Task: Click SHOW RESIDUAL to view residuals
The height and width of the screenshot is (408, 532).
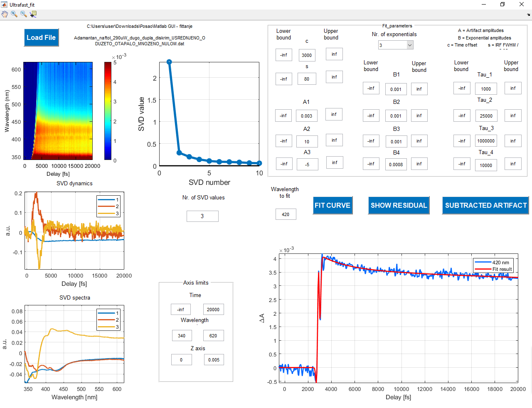Action: [398, 205]
